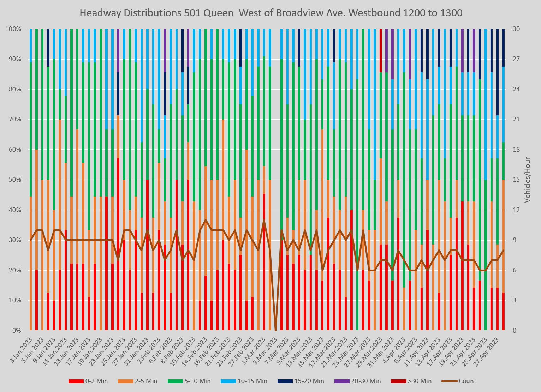The image size is (541, 392).
Task: Click the 50% gridline label
Action: [14, 180]
